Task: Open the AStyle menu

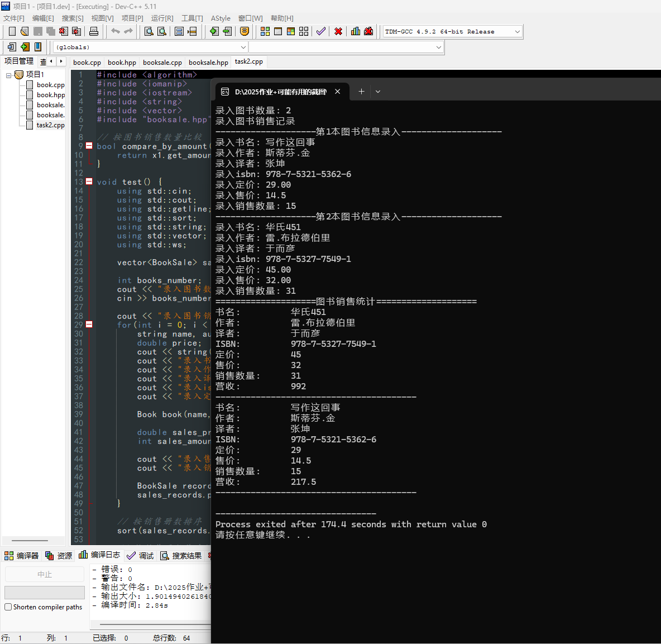Action: point(221,18)
